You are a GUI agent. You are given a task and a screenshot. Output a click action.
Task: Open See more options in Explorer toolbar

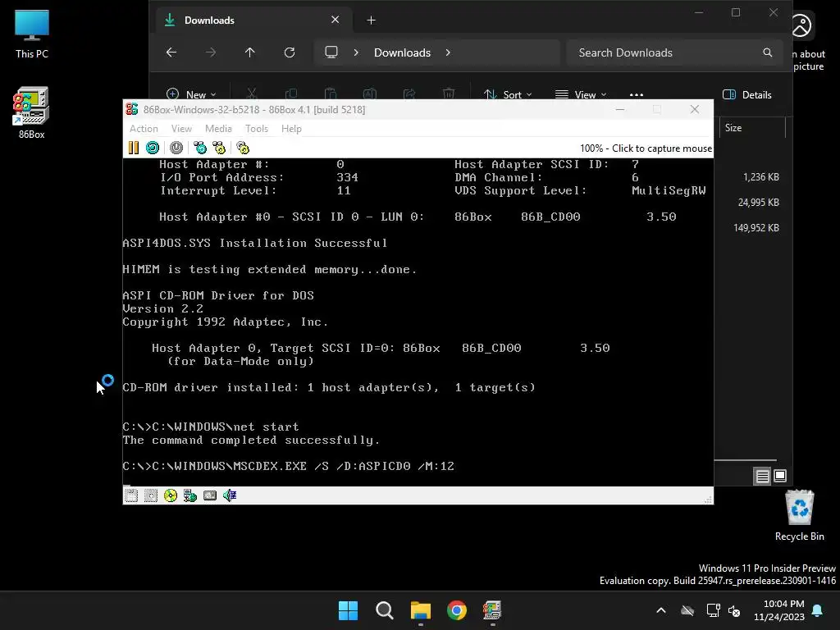(637, 94)
